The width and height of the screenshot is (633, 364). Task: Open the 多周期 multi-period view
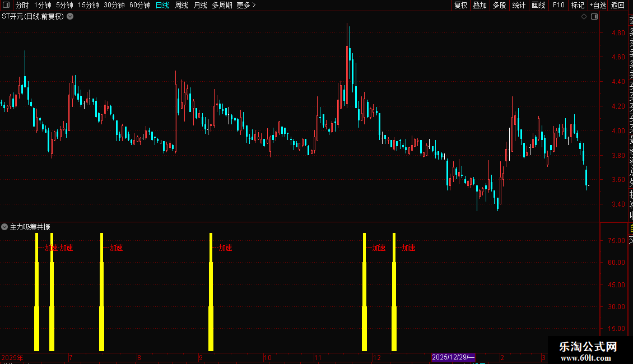click(x=222, y=5)
